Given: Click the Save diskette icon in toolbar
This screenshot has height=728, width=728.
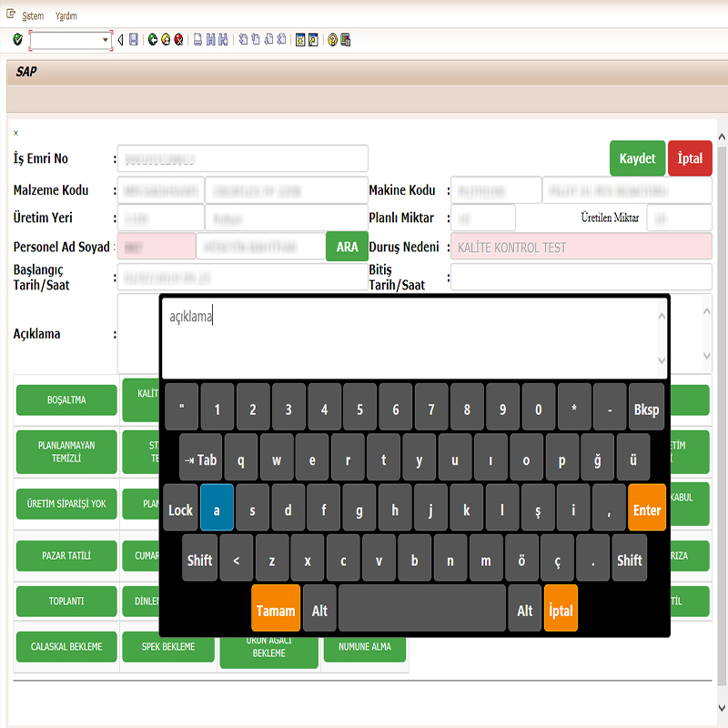Looking at the screenshot, I should (x=133, y=40).
